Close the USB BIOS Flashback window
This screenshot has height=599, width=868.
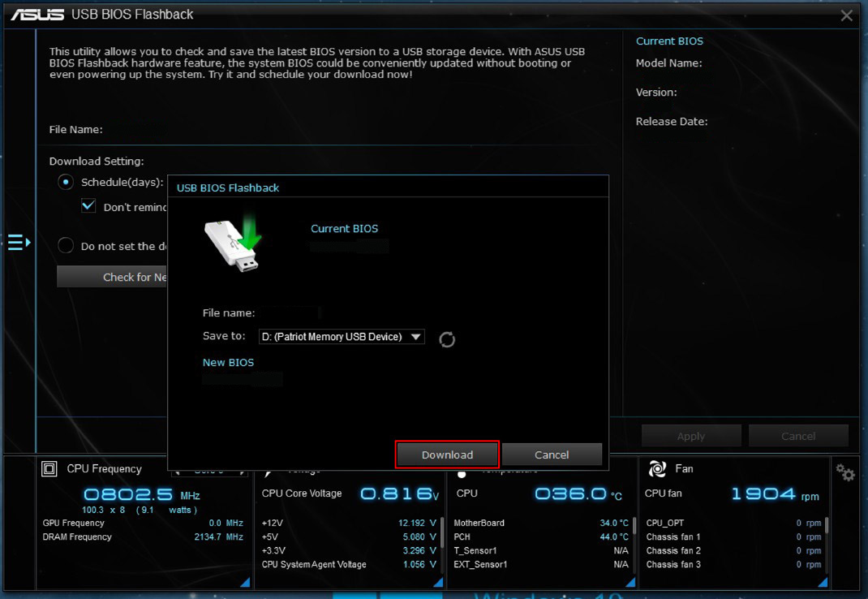pyautogui.click(x=846, y=15)
